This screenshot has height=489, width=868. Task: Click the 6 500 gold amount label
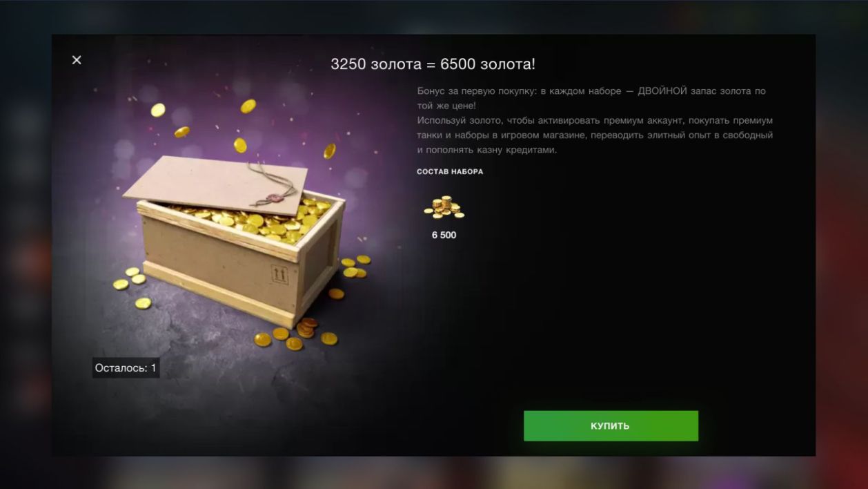pos(444,235)
